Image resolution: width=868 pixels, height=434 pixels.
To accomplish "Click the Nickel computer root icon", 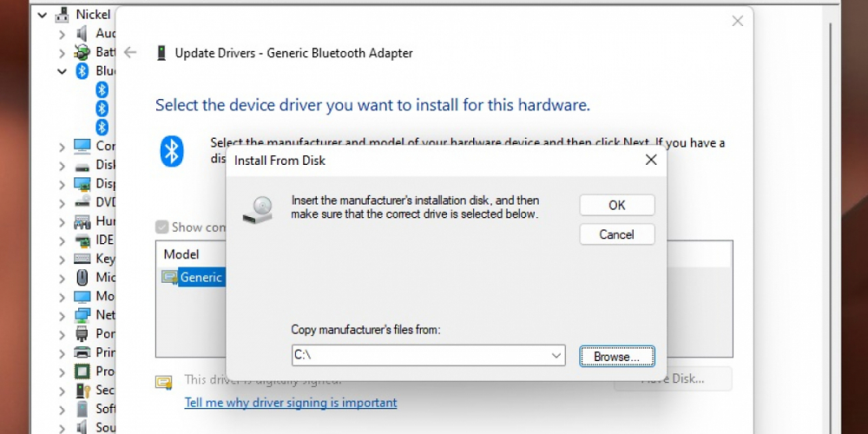I will click(x=62, y=15).
